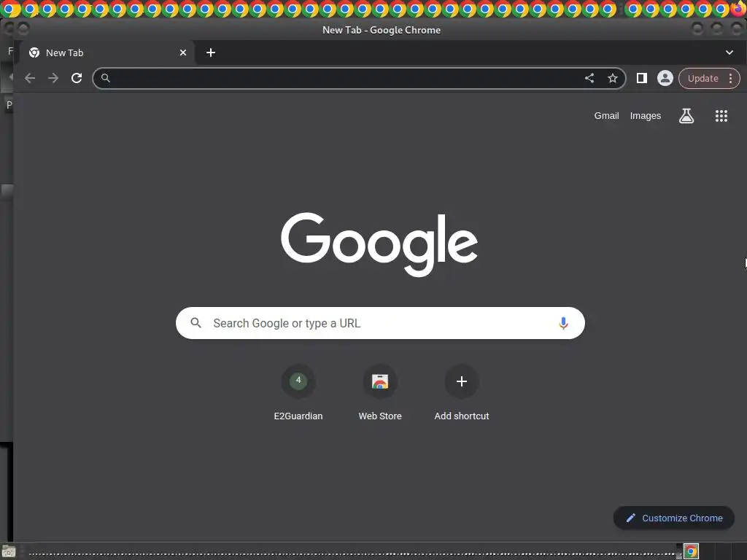Click the Chrome icon in the bottom taskbar
Screen dimensions: 747x560
pos(692,551)
